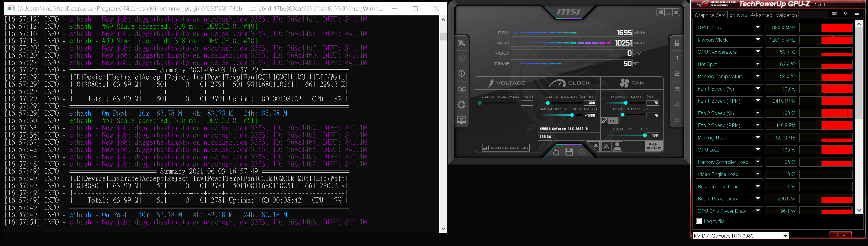Viewport: 868px width, 246px height.
Task: Open the Hot Spot sensor dropdown
Action: pos(758,64)
